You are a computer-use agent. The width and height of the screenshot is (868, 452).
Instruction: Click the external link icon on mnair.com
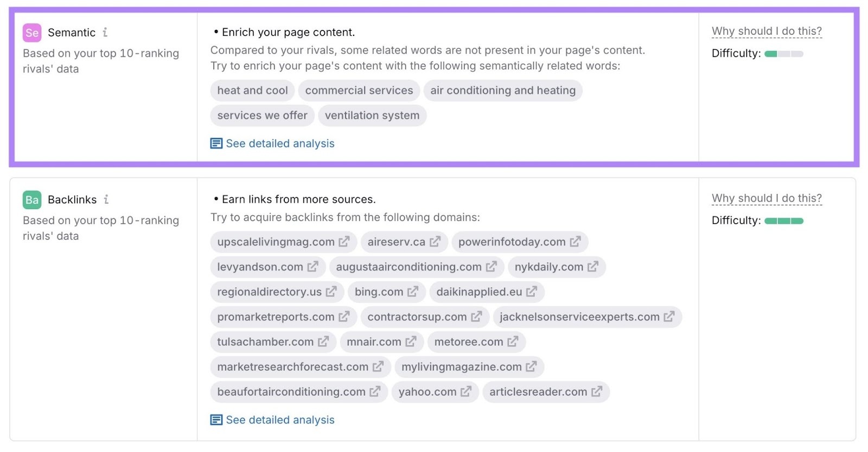point(412,341)
